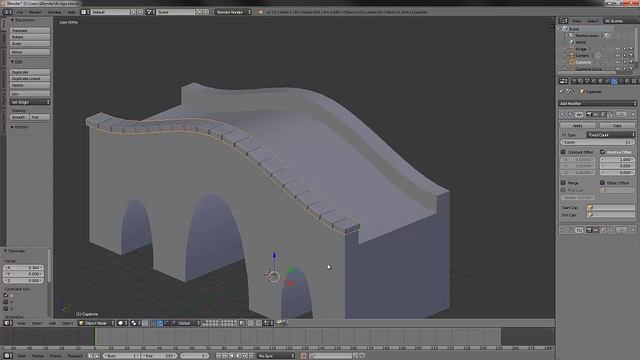This screenshot has height=360, width=640.
Task: Click the Scale tool button
Action: click(x=30, y=44)
